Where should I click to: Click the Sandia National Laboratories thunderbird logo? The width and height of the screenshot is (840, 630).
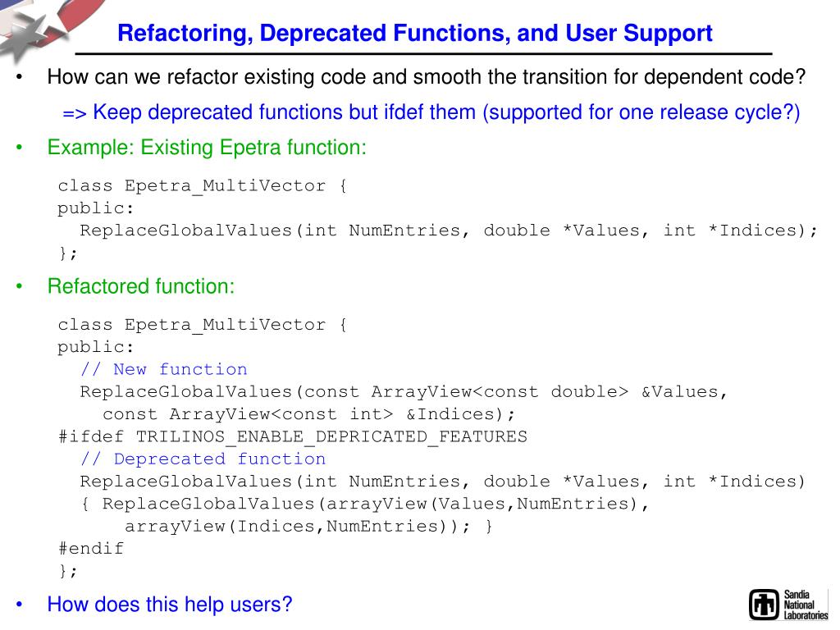point(764,604)
